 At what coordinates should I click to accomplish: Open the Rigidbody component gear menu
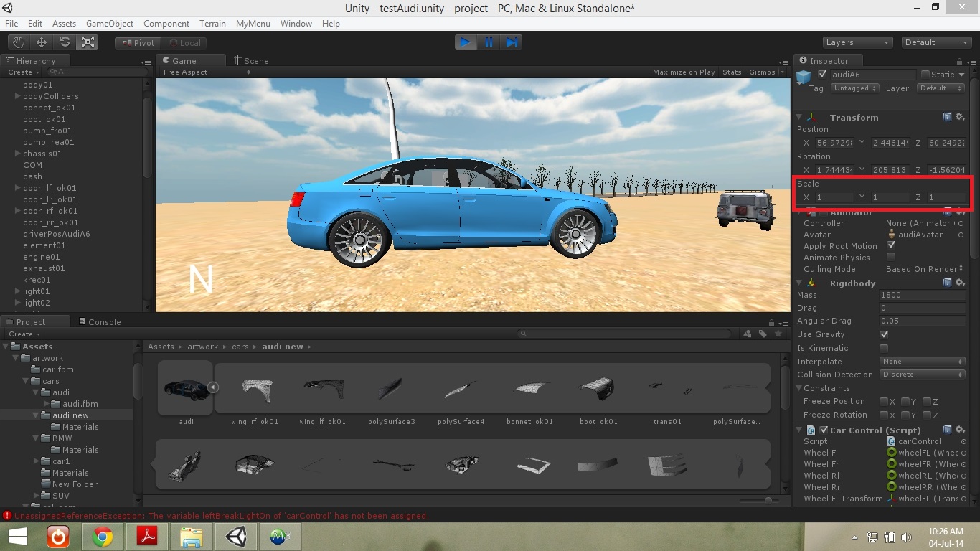pyautogui.click(x=960, y=283)
